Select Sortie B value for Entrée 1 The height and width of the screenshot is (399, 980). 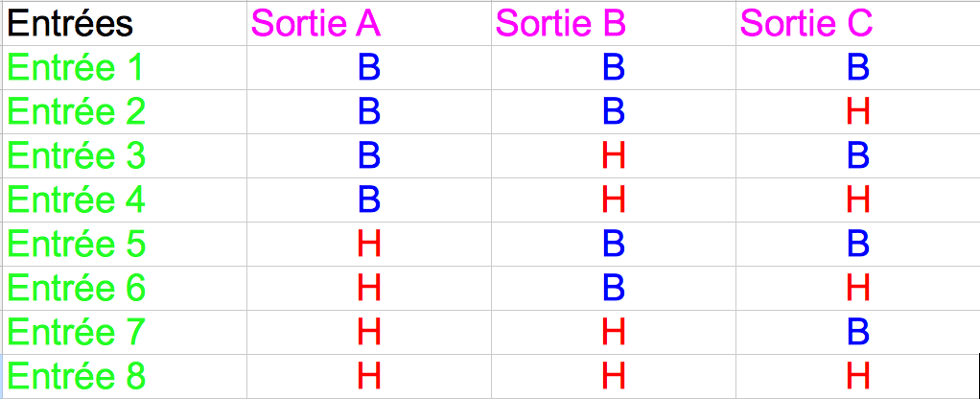coord(614,68)
